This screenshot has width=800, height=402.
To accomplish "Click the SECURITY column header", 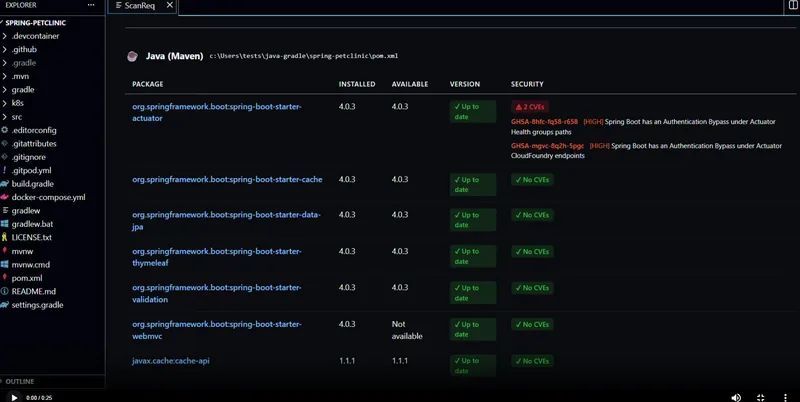I will pyautogui.click(x=527, y=84).
